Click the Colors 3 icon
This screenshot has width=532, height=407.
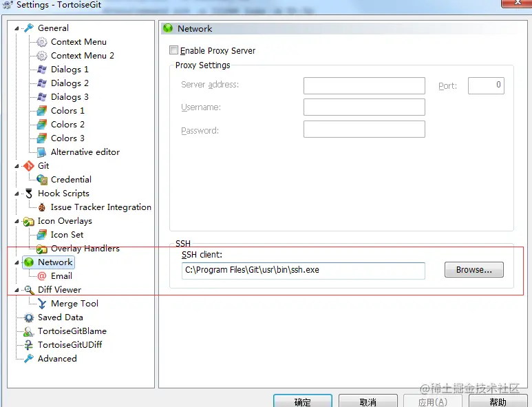click(42, 138)
